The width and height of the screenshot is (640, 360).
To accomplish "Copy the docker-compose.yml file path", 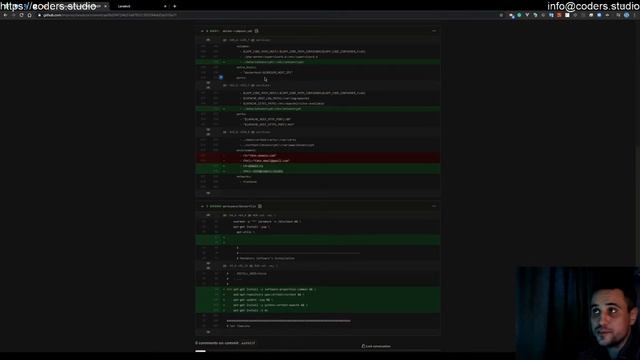I will click(256, 31).
